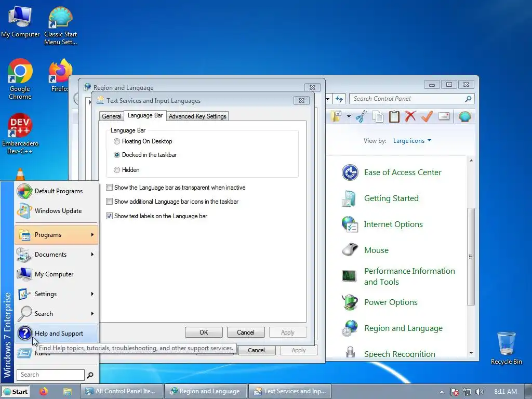Show hidden system tray icons arrow
532x399 pixels.
click(x=442, y=392)
